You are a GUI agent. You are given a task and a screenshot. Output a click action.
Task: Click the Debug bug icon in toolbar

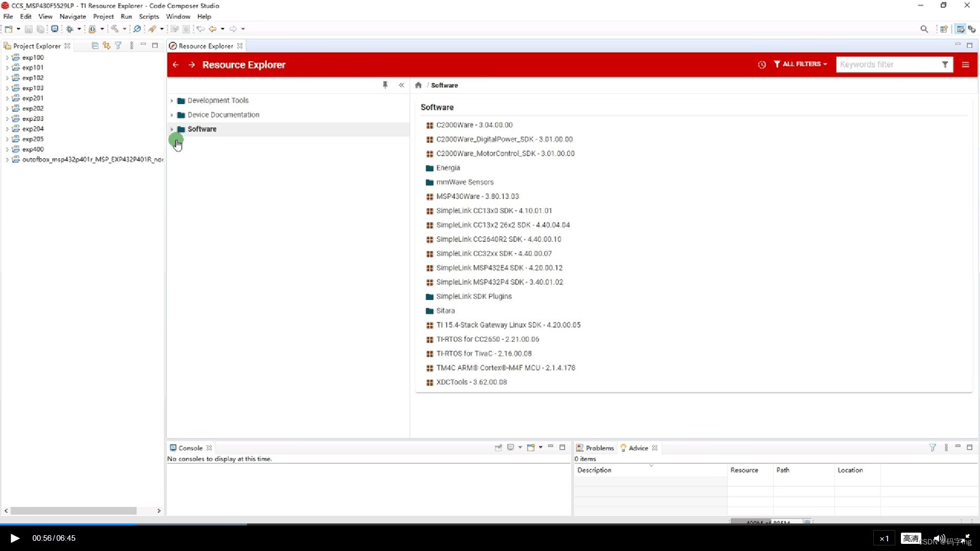(69, 29)
